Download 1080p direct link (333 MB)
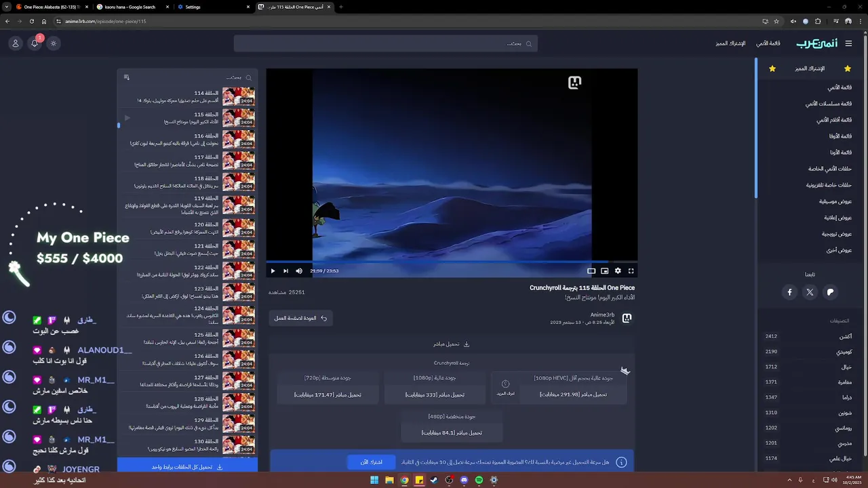 [x=435, y=394]
